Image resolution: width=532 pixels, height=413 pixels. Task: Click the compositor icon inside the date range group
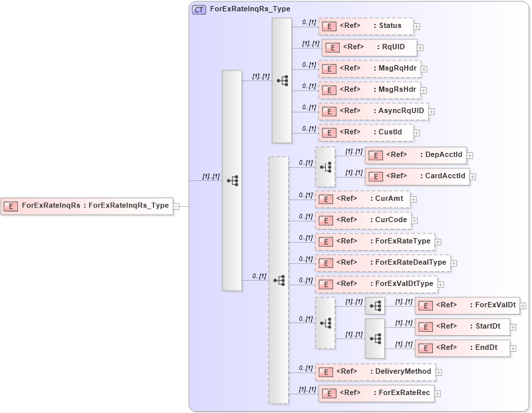tap(375, 337)
